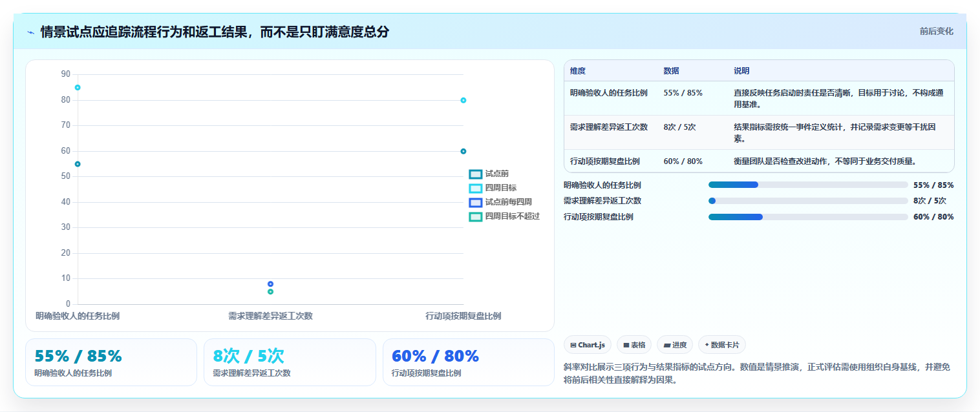Click the 表格 pill tag

(634, 345)
